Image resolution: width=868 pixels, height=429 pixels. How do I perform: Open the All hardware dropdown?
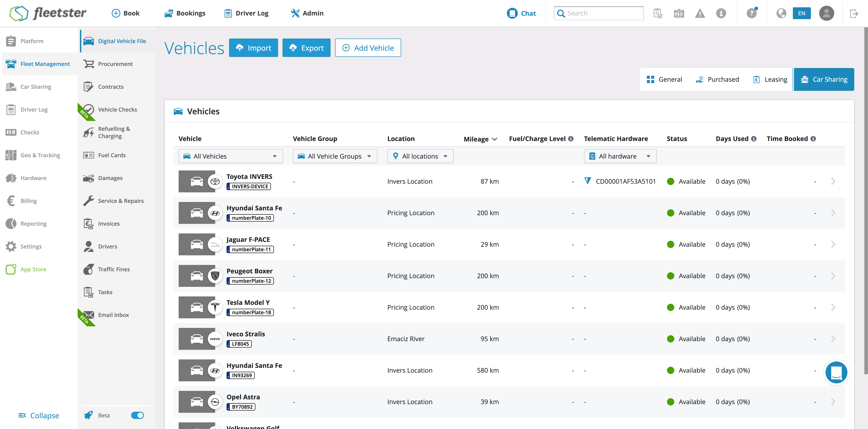pos(620,156)
